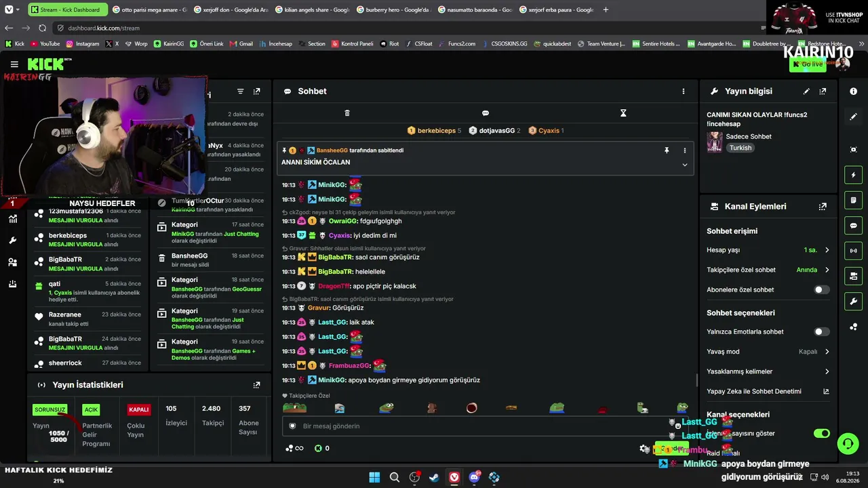Open berkebiceps leaderboard entry
The height and width of the screenshot is (488, 868).
click(434, 131)
